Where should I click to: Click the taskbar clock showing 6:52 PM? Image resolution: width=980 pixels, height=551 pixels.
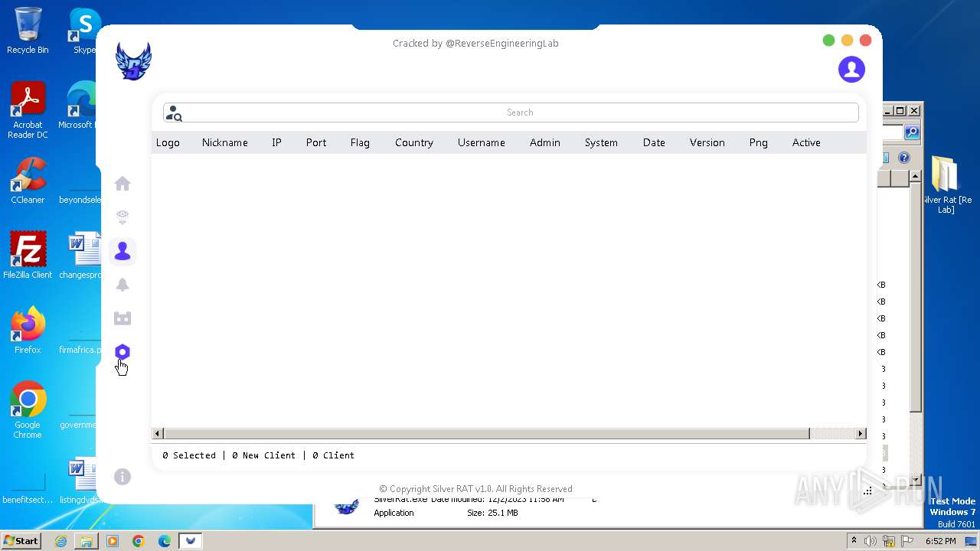click(940, 541)
